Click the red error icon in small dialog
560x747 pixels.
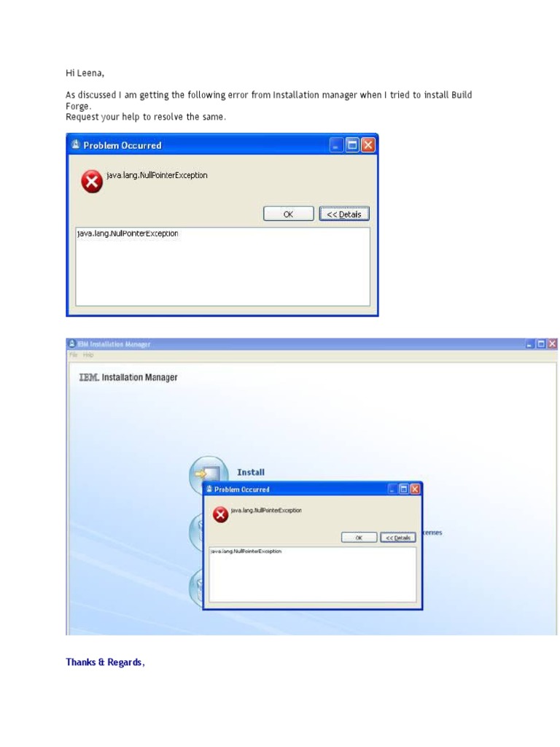[x=220, y=514]
